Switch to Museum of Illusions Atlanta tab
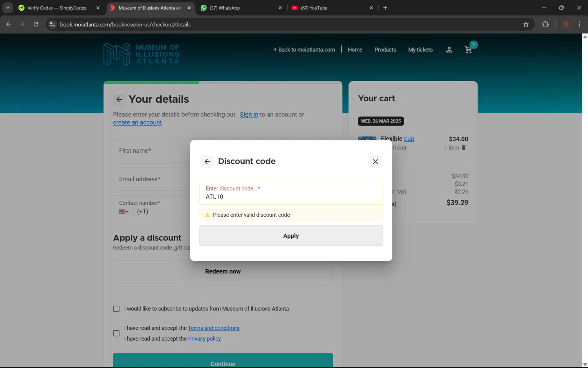Viewport: 588px width, 368px height. tap(150, 8)
